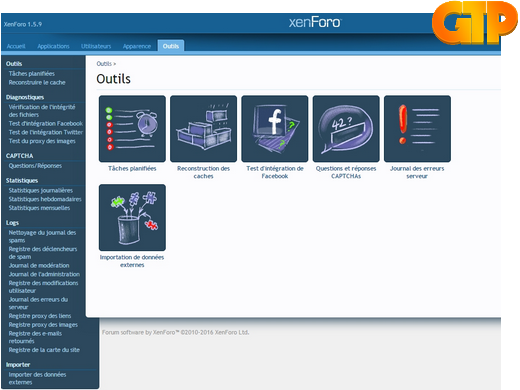Open Registre de la carte du site

point(44,350)
